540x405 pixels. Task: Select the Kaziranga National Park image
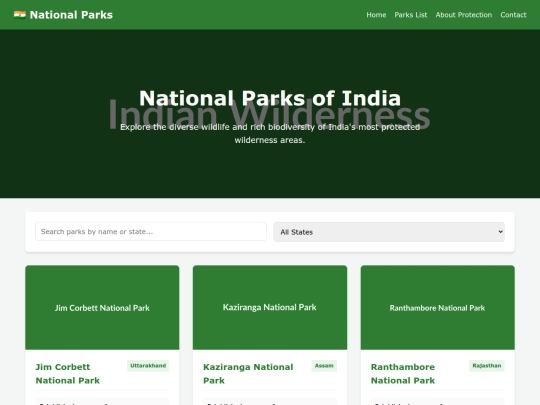[x=270, y=308]
